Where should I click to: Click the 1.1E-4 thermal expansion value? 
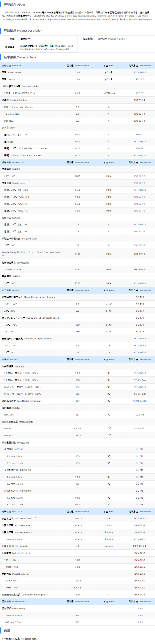click(77, 436)
